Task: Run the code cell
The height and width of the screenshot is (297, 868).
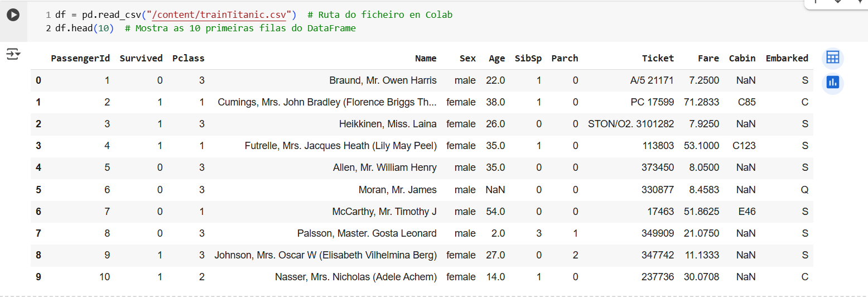Action: [13, 16]
